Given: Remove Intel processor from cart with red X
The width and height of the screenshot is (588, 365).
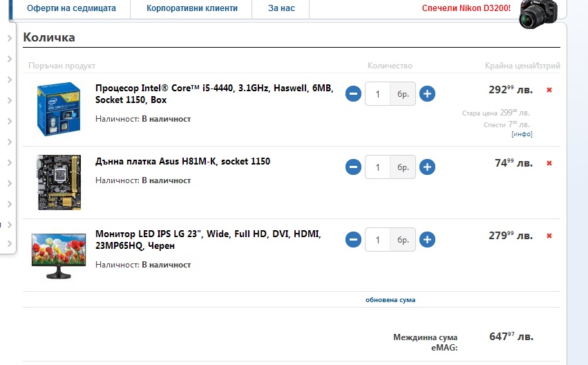Looking at the screenshot, I should pos(549,90).
